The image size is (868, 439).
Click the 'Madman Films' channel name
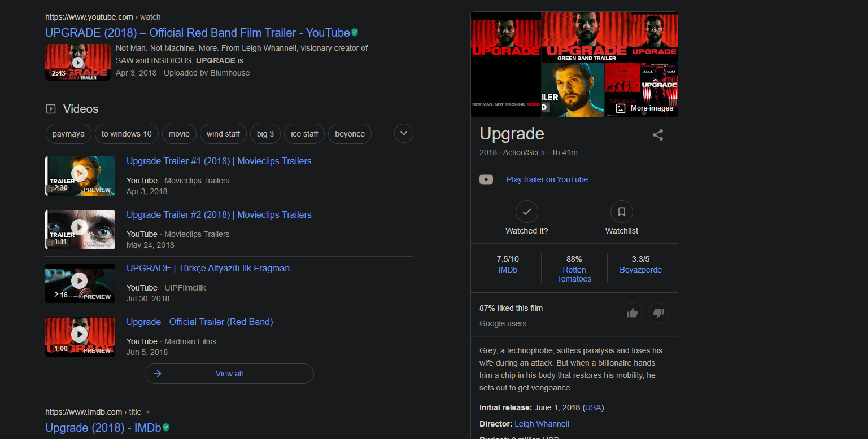190,341
